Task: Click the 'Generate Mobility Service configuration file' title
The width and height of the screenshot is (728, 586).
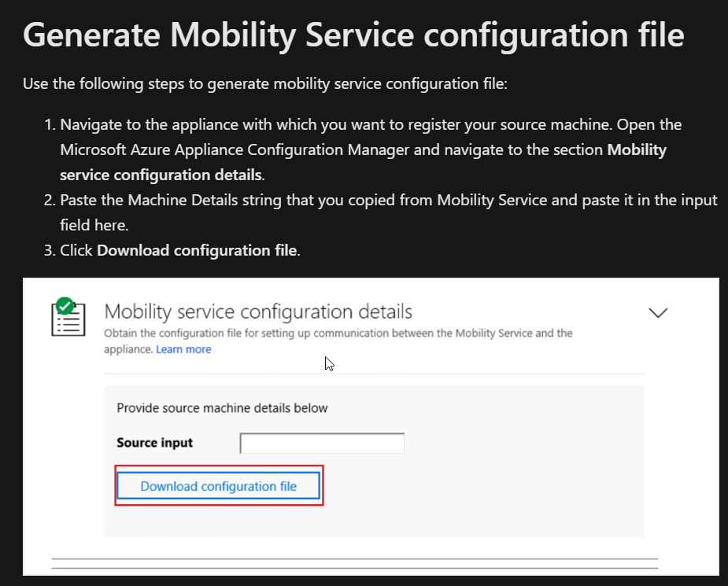Action: [353, 35]
